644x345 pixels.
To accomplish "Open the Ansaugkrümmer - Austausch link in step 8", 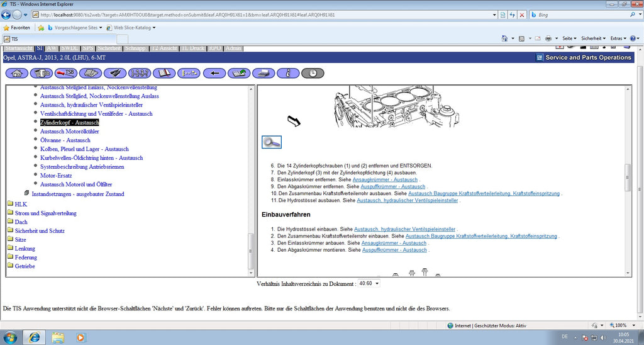I will click(385, 179).
